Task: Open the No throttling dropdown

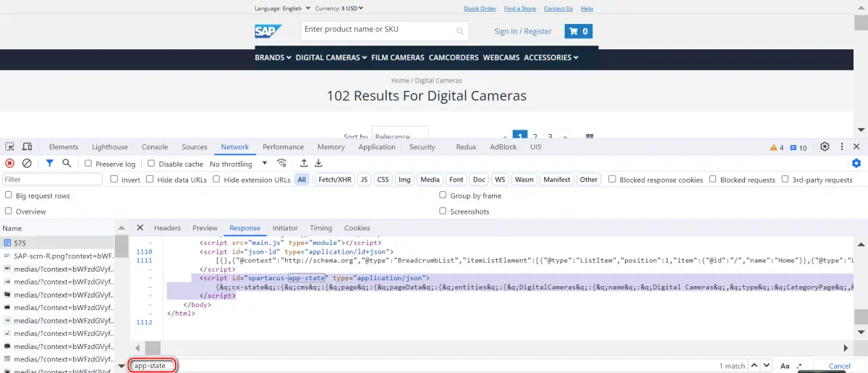Action: [239, 164]
